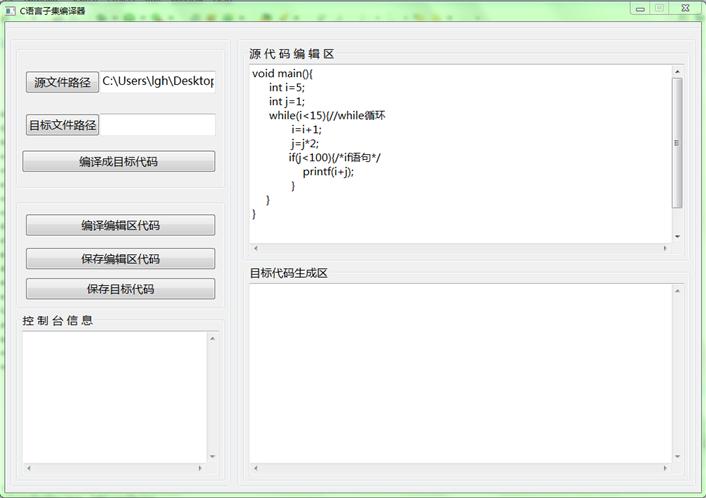Image resolution: width=706 pixels, height=498 pixels.
Task: Click the 控制台信息 label
Action: [x=58, y=321]
